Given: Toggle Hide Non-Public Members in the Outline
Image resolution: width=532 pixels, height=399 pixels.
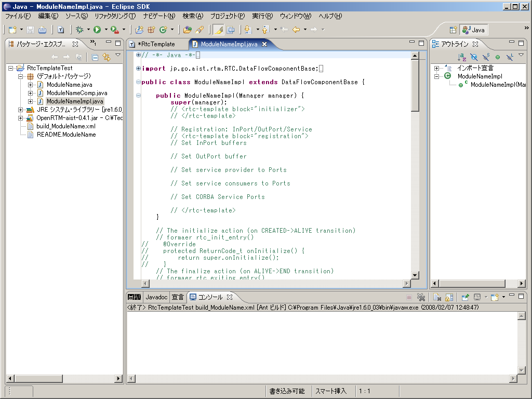Looking at the screenshot, I should pos(498,57).
